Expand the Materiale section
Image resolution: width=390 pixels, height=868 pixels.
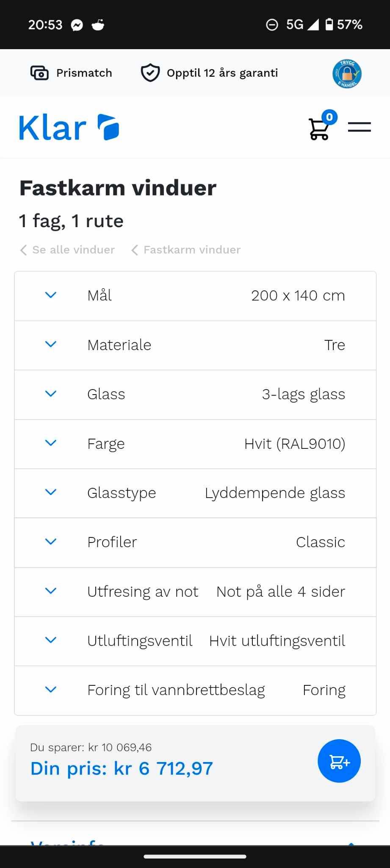tap(50, 345)
